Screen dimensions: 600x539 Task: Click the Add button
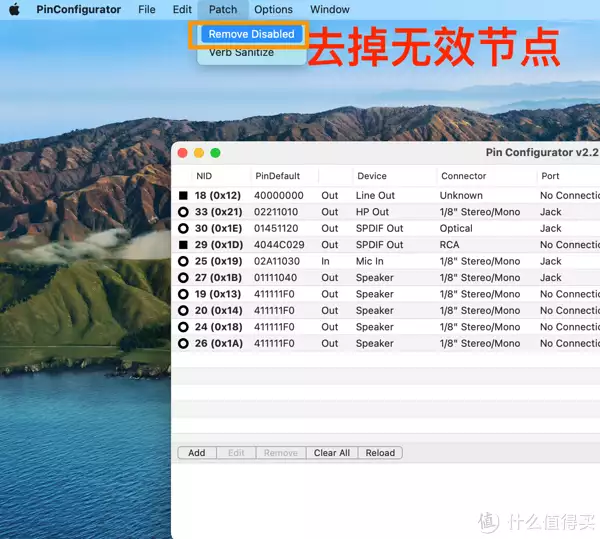(197, 453)
